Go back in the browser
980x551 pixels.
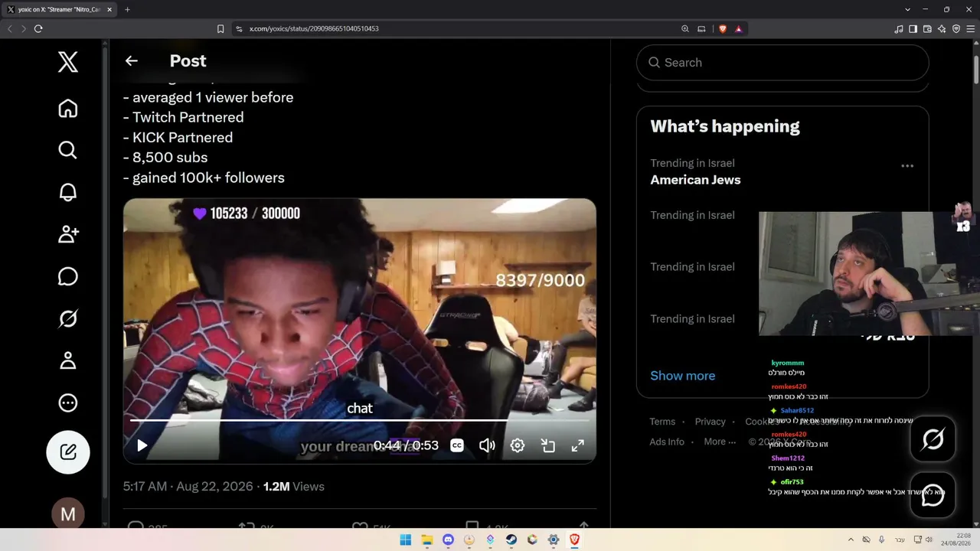(10, 29)
